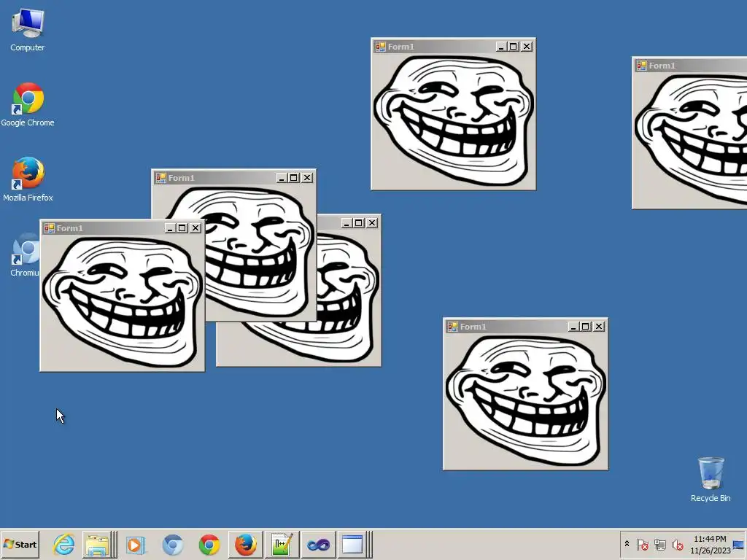Click the Form1 application taskbar button
The image size is (747, 560).
click(353, 544)
